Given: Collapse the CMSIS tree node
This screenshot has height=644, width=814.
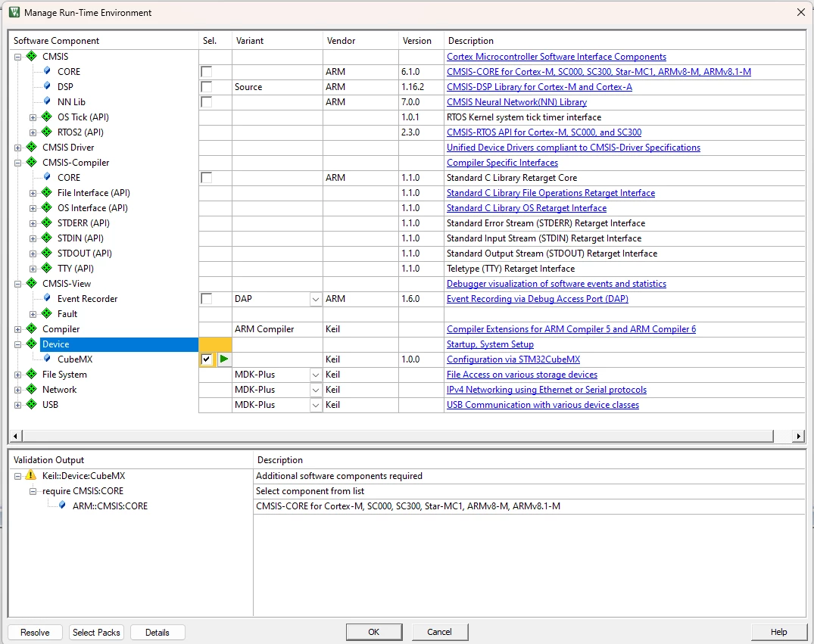Looking at the screenshot, I should tap(17, 57).
